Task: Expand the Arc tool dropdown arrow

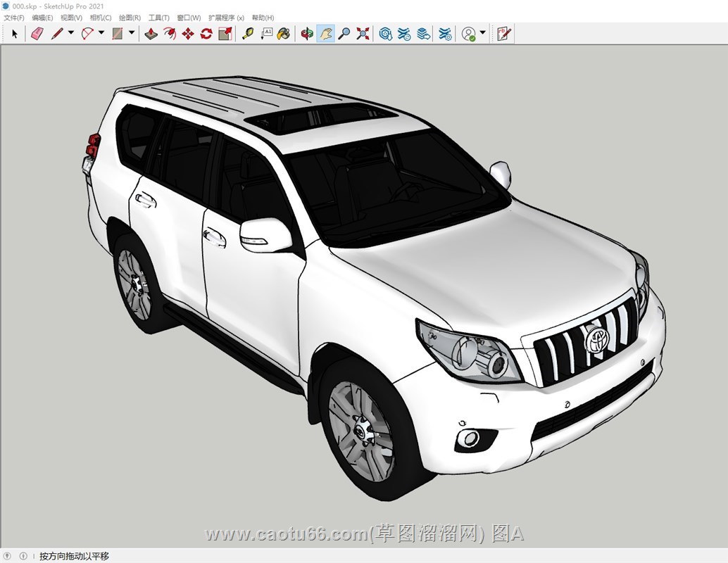Action: (101, 33)
